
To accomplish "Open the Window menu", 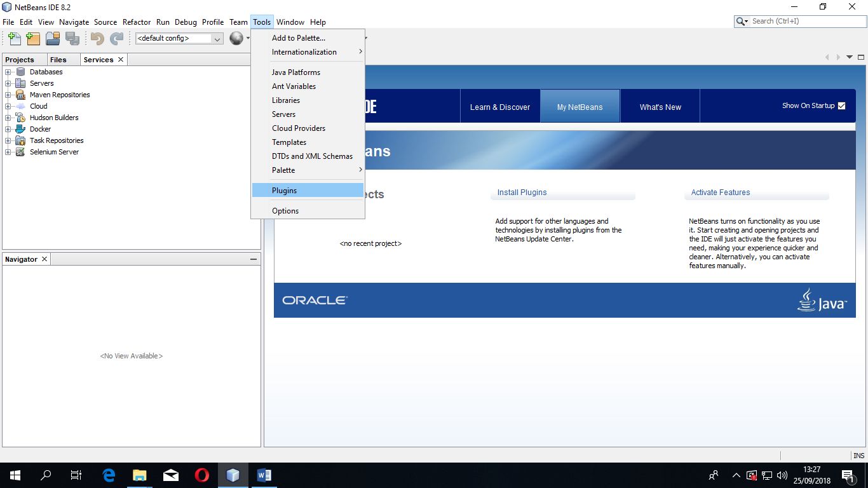I will tap(290, 22).
